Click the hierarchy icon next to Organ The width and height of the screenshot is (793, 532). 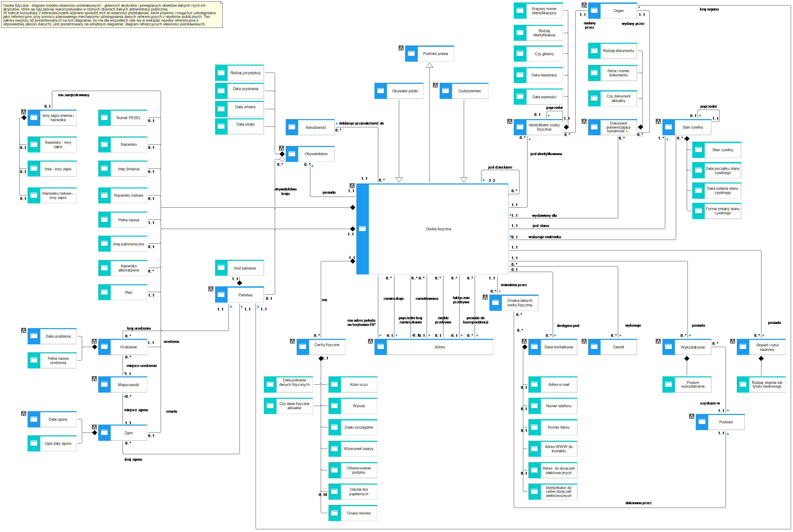[x=584, y=5]
